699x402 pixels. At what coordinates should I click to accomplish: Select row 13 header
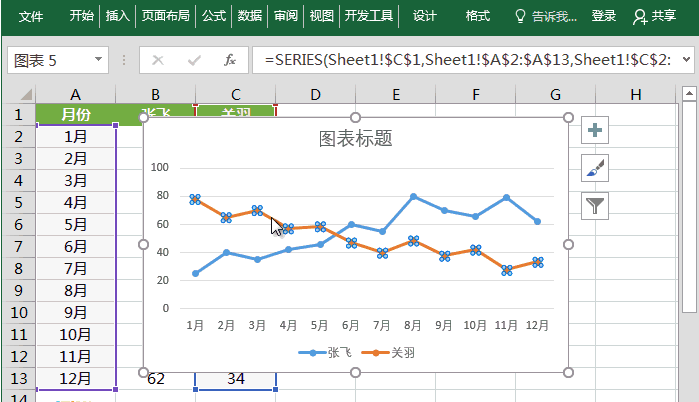coord(18,379)
